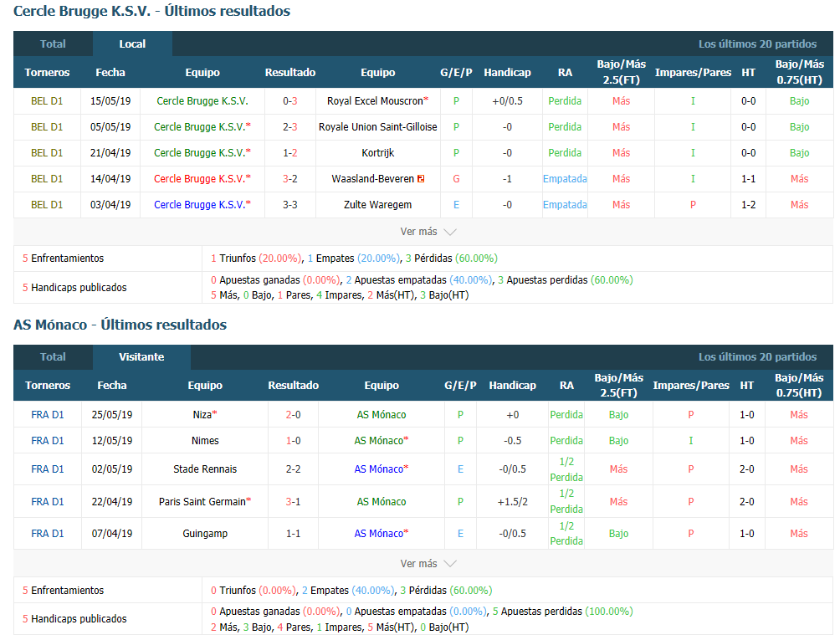The width and height of the screenshot is (840, 635).
Task: Click FRA D1 tournament in 07/04/19 row
Action: [x=47, y=533]
